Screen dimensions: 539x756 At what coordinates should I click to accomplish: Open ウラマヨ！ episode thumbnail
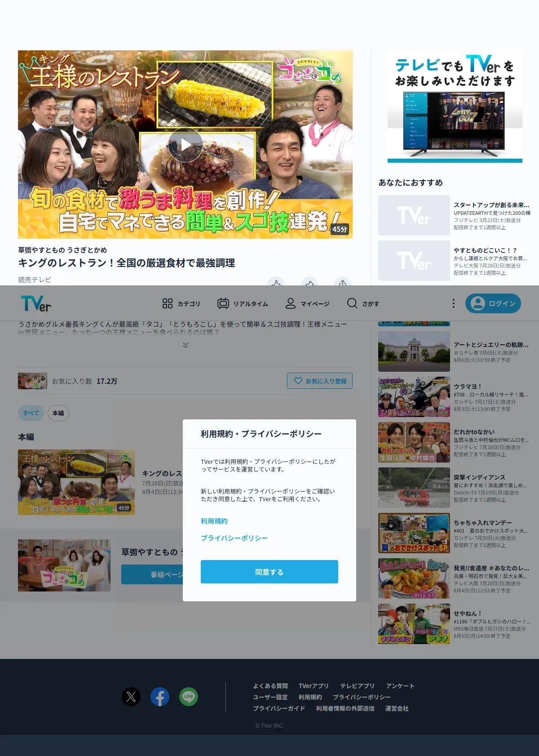point(414,397)
